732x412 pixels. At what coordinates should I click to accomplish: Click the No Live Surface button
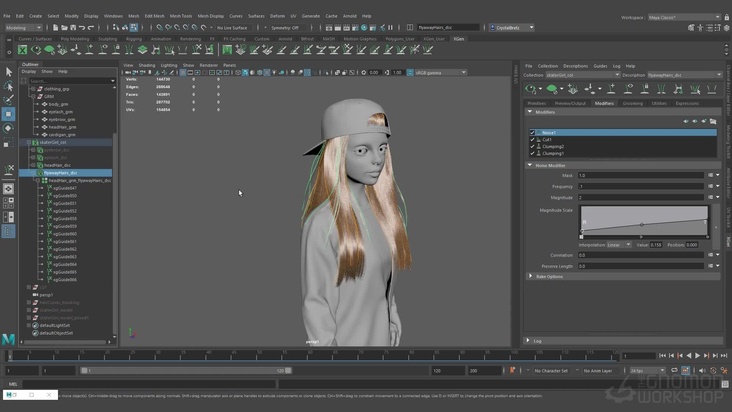coord(232,27)
